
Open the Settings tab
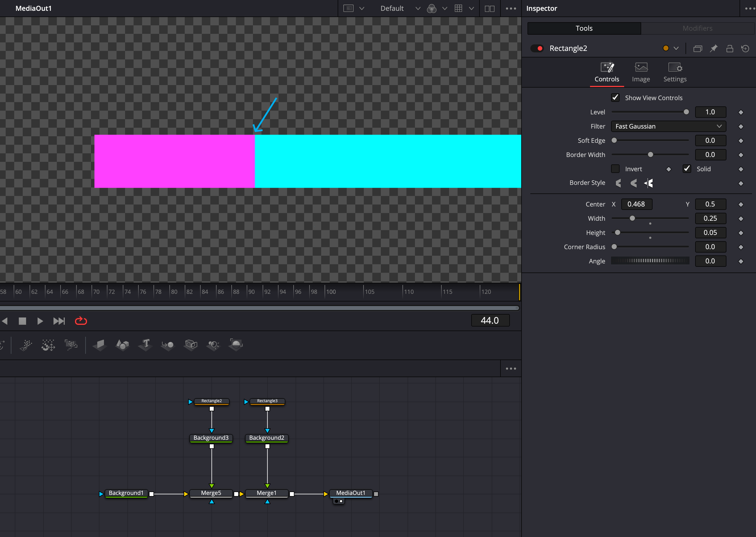(675, 73)
